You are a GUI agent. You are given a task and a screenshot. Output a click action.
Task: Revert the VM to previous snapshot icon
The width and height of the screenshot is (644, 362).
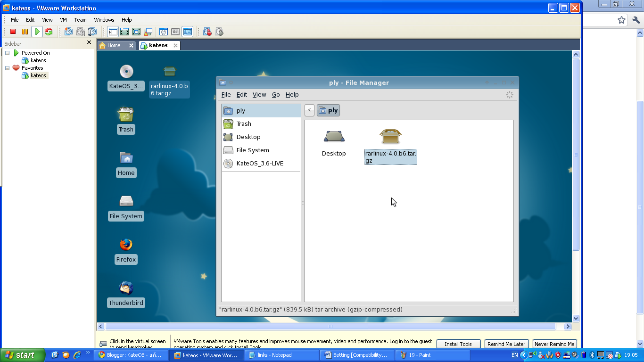[81, 32]
